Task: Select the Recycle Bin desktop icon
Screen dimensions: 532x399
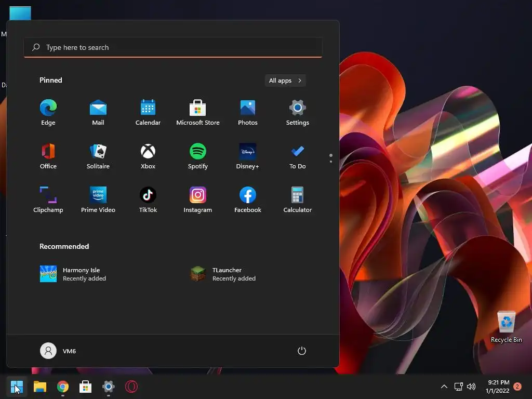Action: (506, 327)
